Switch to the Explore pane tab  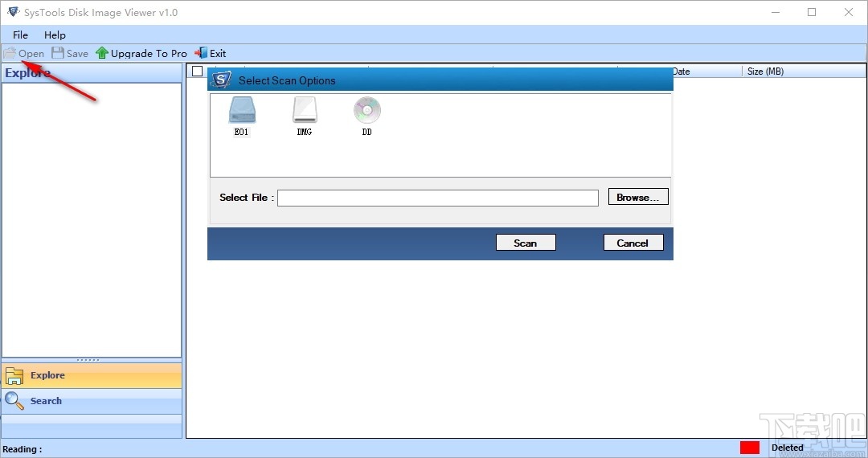(92, 375)
